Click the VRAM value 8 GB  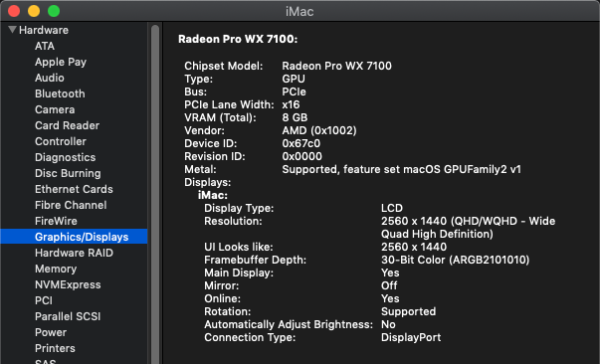(295, 117)
